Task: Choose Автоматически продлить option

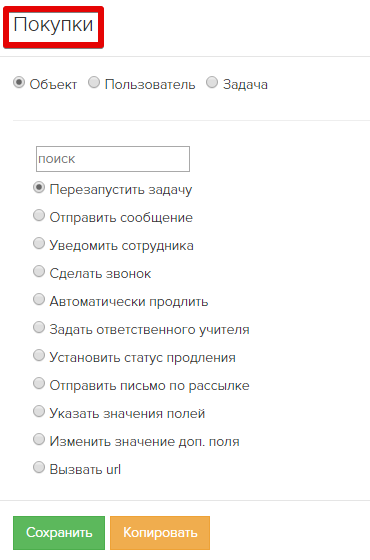Action: click(39, 299)
